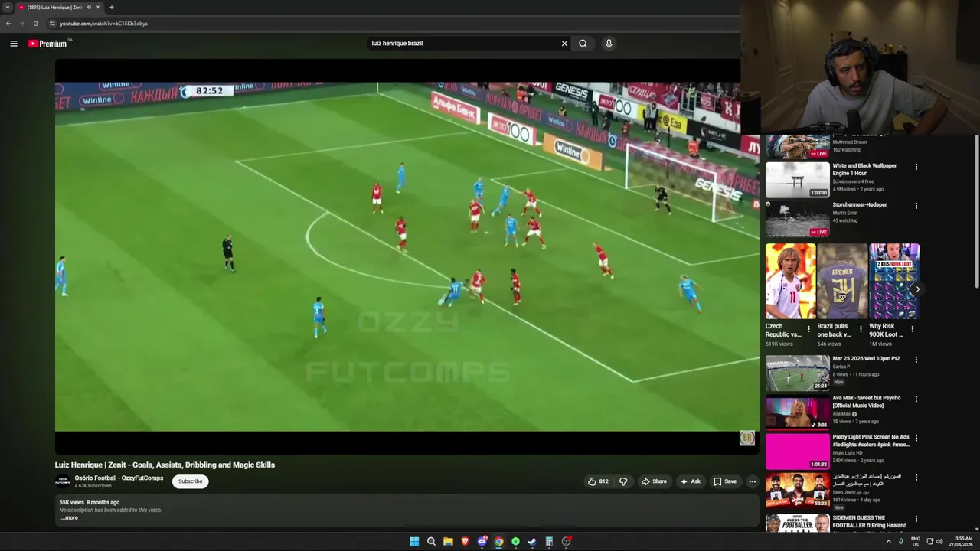Image resolution: width=980 pixels, height=551 pixels.
Task: Go back with the browser back arrow
Action: pos(8,24)
